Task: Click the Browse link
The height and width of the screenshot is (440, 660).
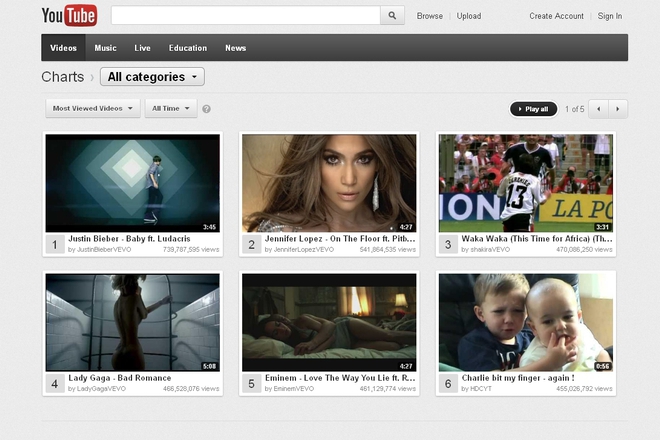Action: (430, 16)
